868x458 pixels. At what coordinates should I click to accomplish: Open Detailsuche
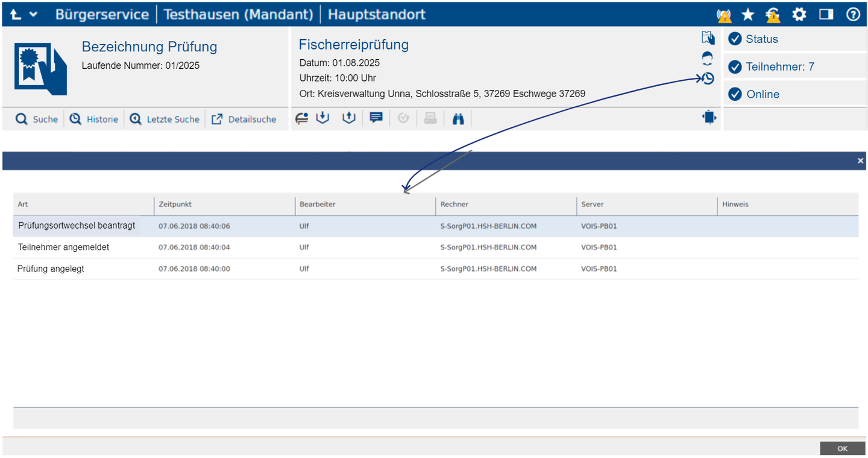pos(244,119)
